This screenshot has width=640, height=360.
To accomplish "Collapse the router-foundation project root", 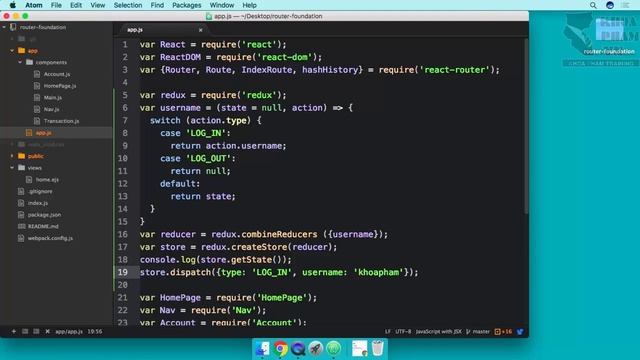I will pyautogui.click(x=4, y=27).
